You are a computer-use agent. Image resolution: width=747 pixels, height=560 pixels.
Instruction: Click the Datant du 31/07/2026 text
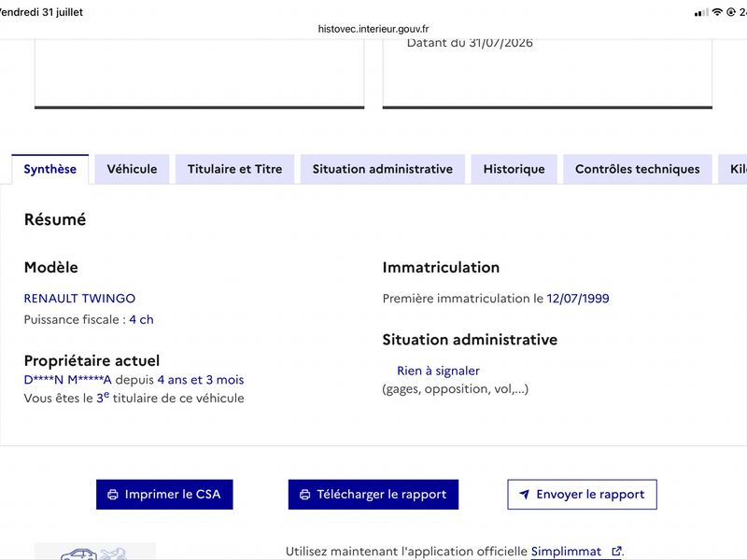tap(470, 43)
